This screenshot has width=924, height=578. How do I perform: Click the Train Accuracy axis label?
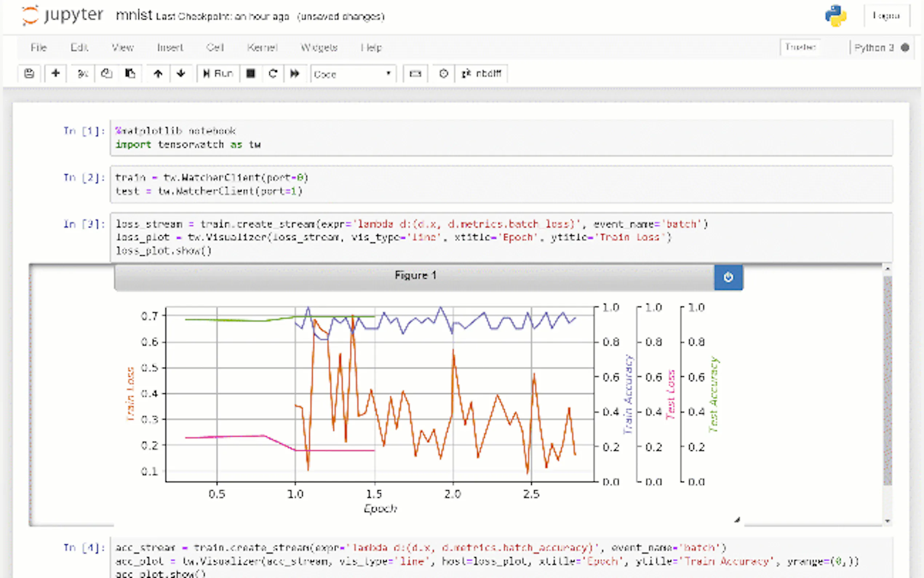(x=628, y=394)
